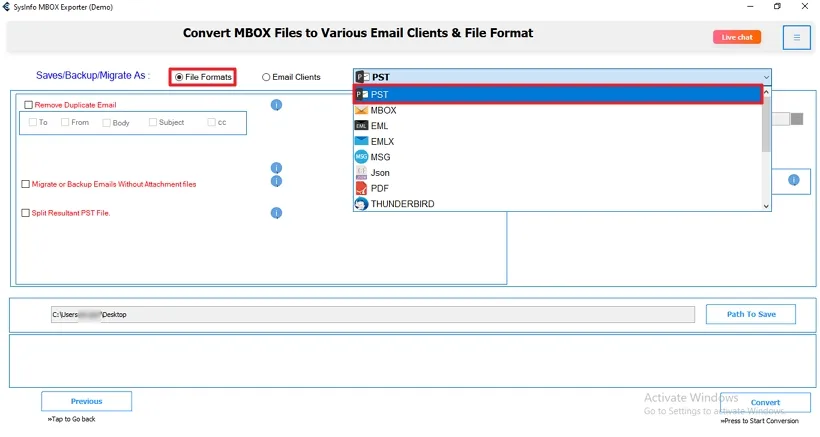This screenshot has height=437, width=820.
Task: Choose EML from the format list
Action: point(557,126)
